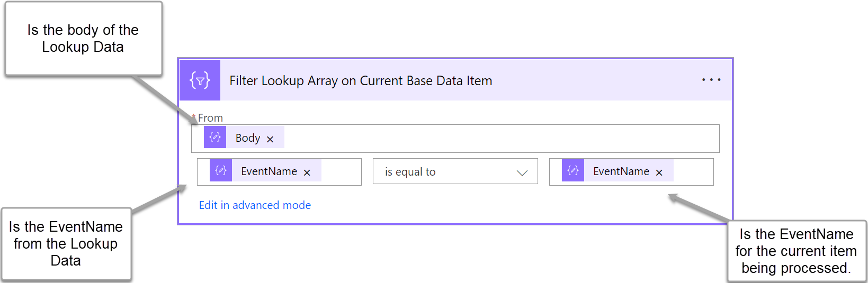Viewport: 868px width, 283px height.
Task: Click icon of EventName token left of operator
Action: click(x=221, y=171)
